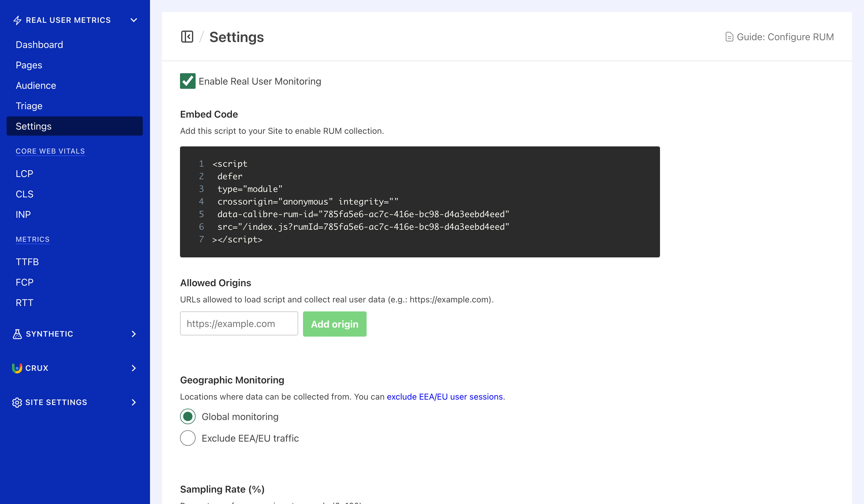The height and width of the screenshot is (504, 864).
Task: Click the lightning bolt Real User Metrics icon
Action: pos(17,20)
